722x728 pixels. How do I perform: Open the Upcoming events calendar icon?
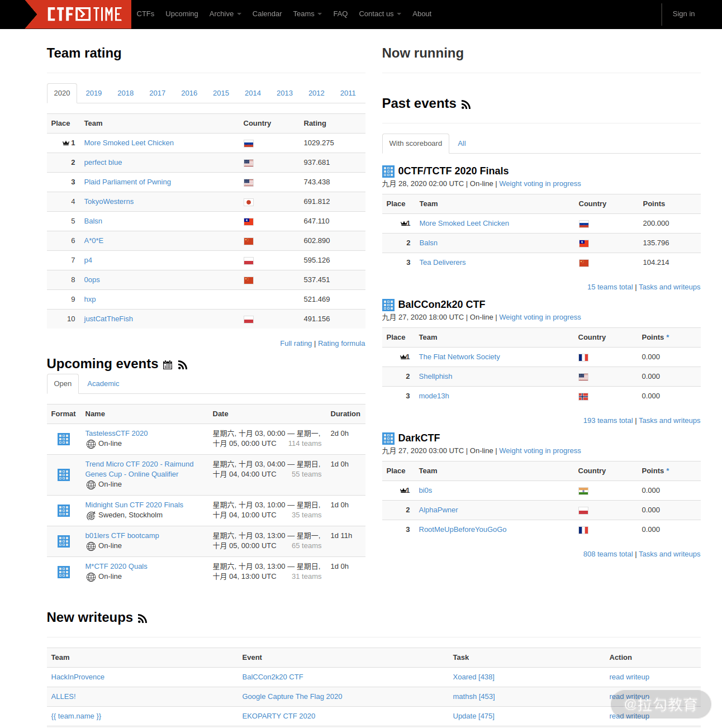coord(168,365)
